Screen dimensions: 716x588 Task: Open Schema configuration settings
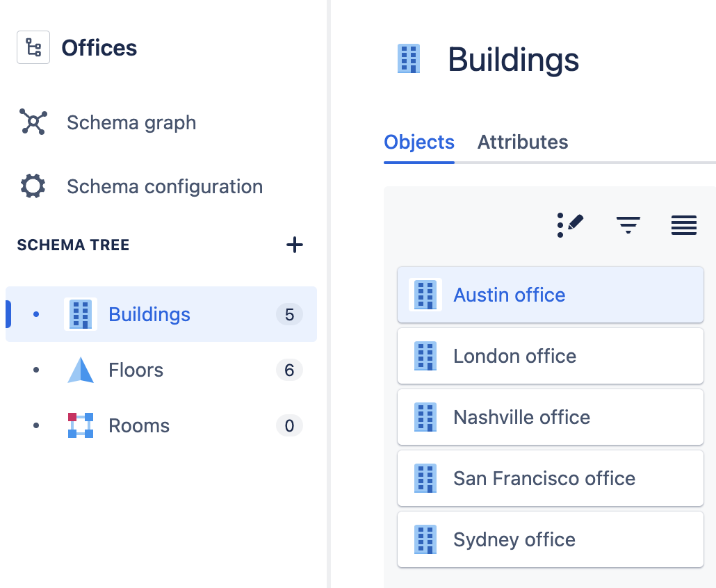165,186
